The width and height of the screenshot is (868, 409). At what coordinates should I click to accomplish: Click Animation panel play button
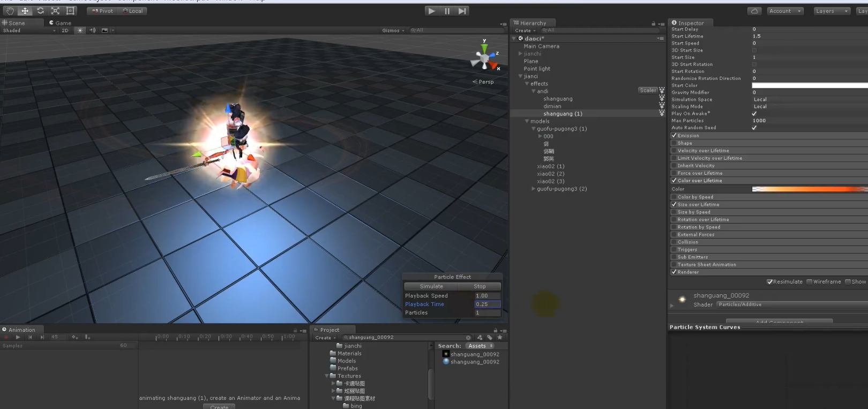click(18, 337)
